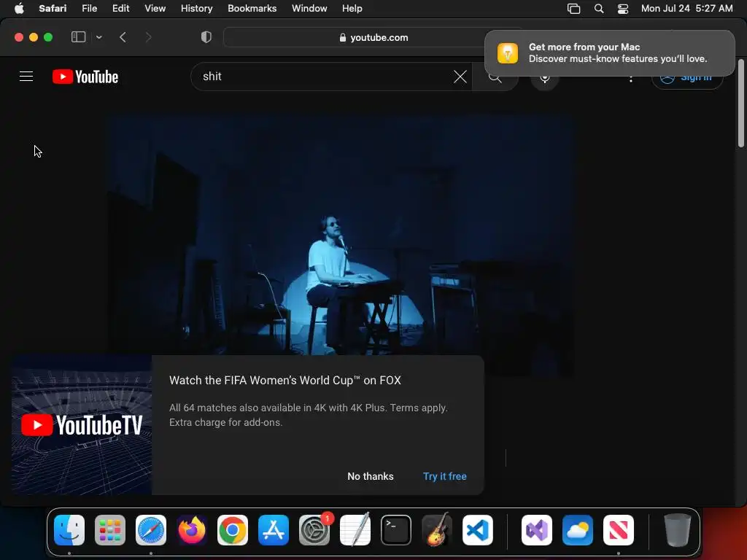The image size is (747, 560).
Task: Open the View menu
Action: tap(155, 8)
